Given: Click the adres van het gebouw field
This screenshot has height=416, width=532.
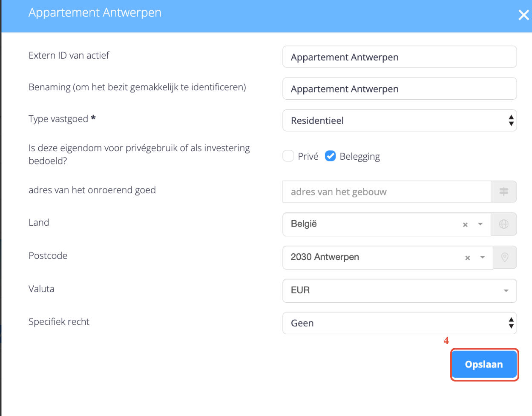Looking at the screenshot, I should [x=386, y=192].
